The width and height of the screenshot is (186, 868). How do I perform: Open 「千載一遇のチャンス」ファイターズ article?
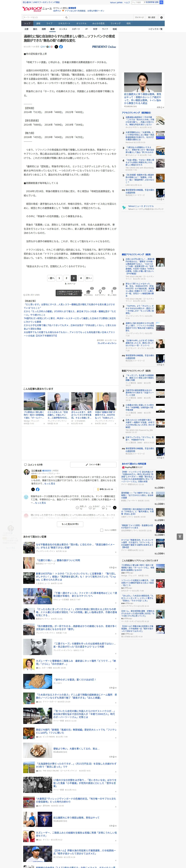pos(85,594)
